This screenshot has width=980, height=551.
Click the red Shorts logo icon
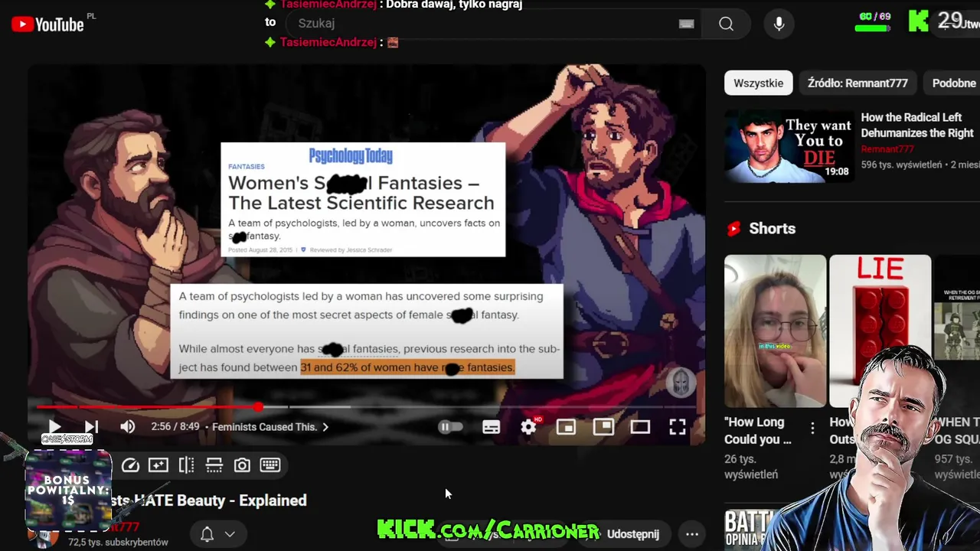tap(733, 229)
